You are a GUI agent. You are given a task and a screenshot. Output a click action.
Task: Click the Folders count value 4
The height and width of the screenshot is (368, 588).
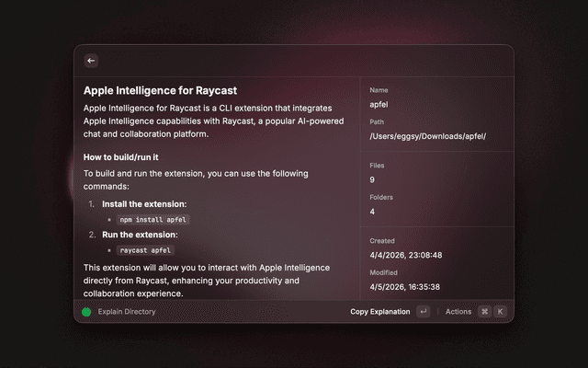click(372, 212)
